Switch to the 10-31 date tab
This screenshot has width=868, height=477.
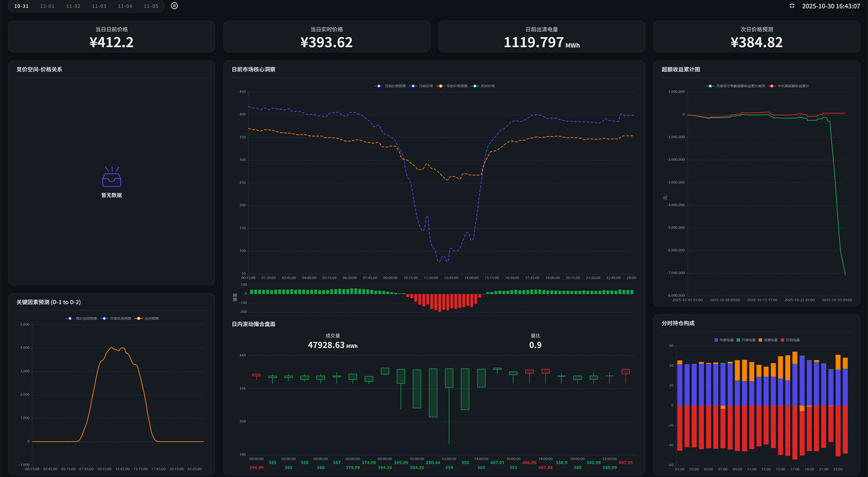tap(21, 6)
